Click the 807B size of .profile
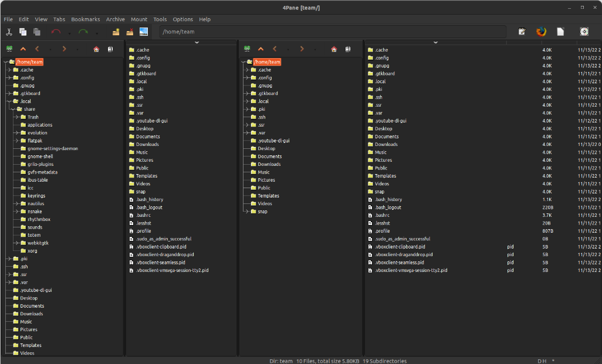 [548, 231]
